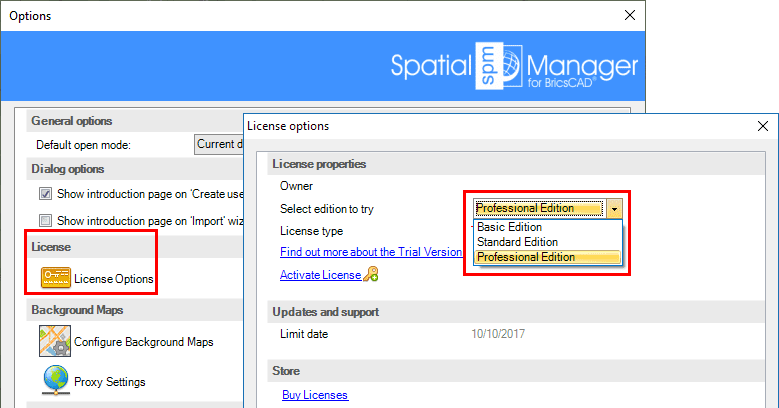
Task: Click the 'Owner' label
Action: point(296,186)
